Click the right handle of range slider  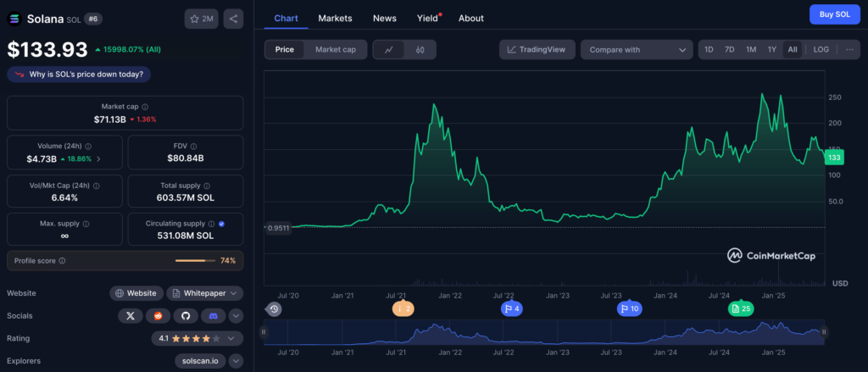click(x=824, y=331)
